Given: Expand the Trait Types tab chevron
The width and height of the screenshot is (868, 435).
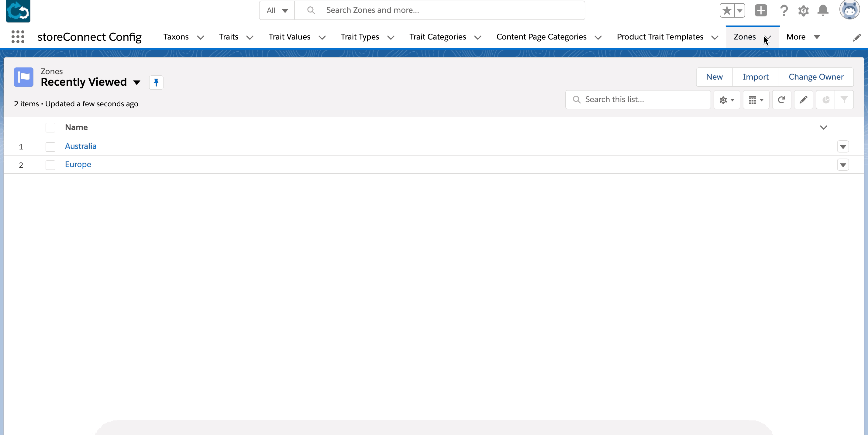Looking at the screenshot, I should [391, 37].
